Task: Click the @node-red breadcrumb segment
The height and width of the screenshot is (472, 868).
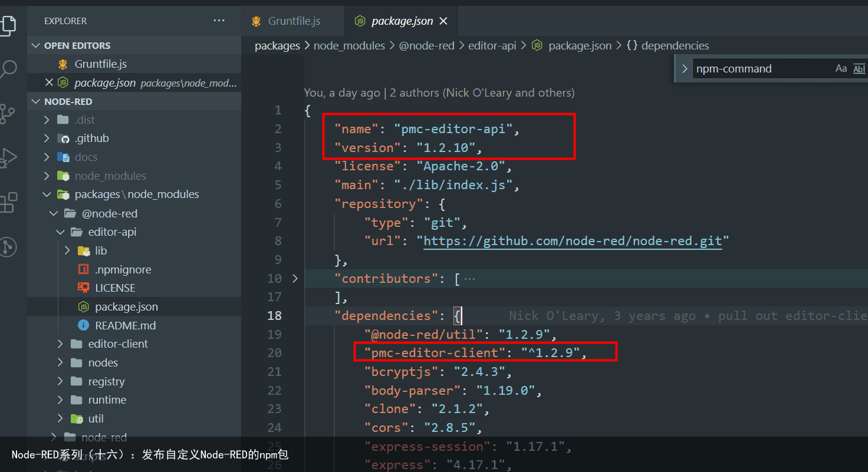Action: tap(426, 45)
